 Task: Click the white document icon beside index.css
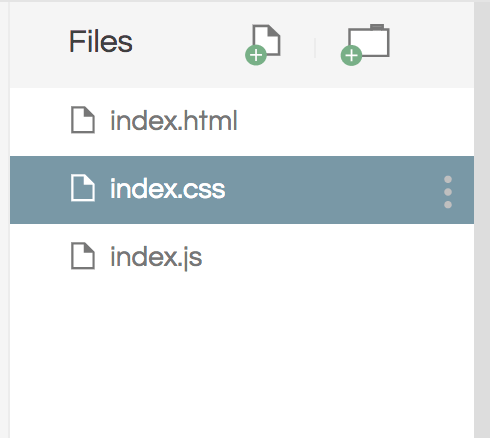point(83,188)
